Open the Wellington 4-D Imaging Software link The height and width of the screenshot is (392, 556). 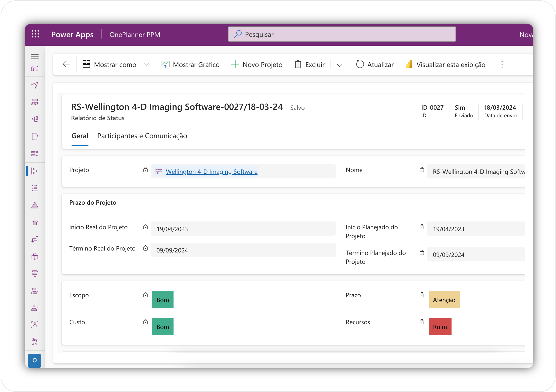click(x=211, y=171)
